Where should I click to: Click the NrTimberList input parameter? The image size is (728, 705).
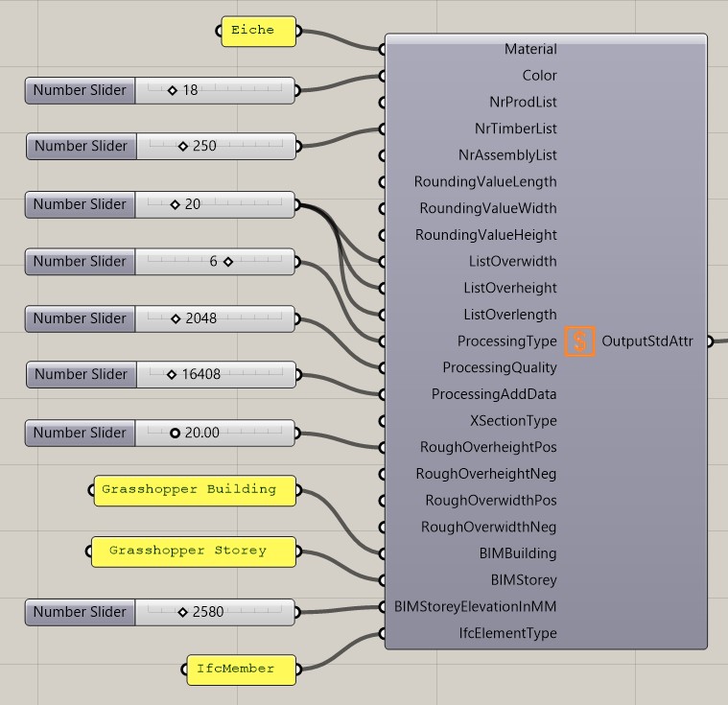(515, 129)
